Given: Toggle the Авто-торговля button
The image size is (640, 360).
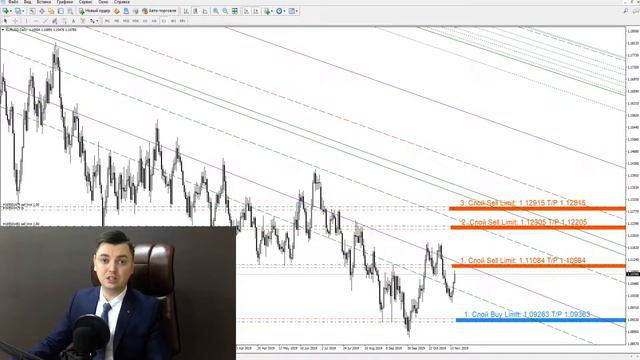Looking at the screenshot, I should pos(159,11).
